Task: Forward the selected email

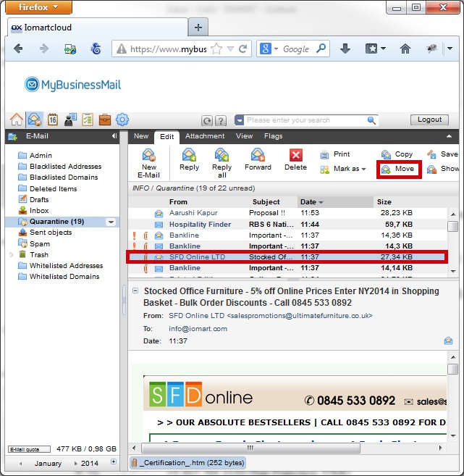Action: click(x=258, y=160)
